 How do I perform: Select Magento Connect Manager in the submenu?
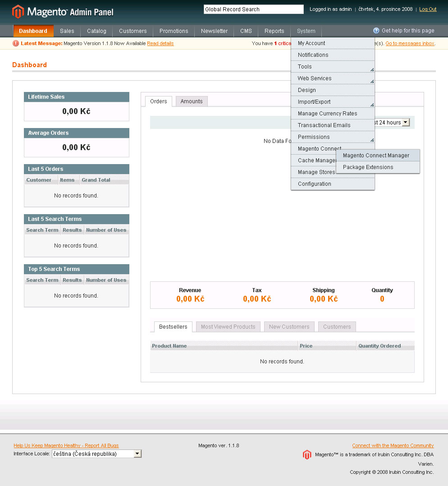[x=378, y=156]
